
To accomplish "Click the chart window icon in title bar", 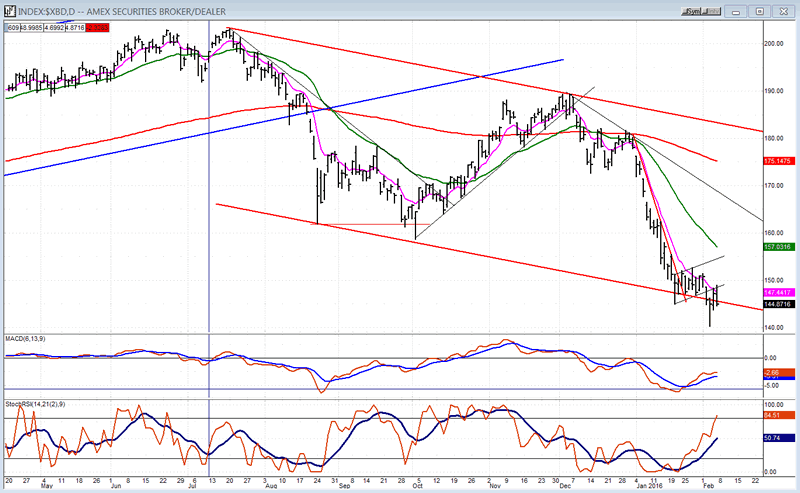I will coord(7,10).
